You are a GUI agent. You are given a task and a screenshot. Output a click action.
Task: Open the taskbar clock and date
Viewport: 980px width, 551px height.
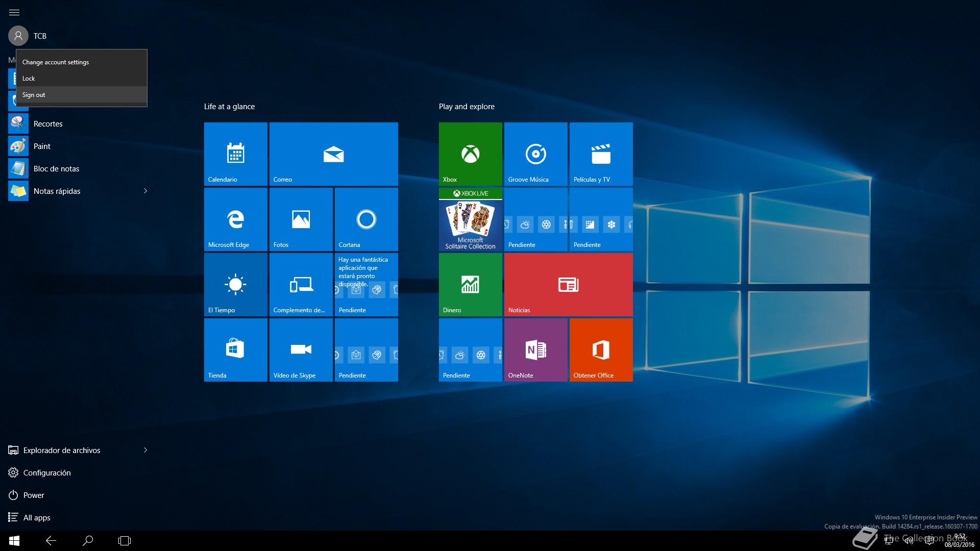(960, 541)
